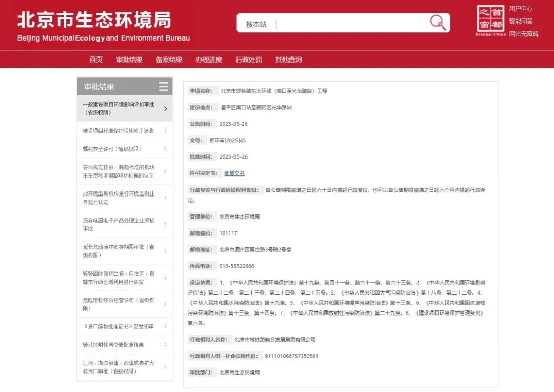Click the 公告时间 date 2025-05-26
554x392 pixels.
click(x=233, y=124)
